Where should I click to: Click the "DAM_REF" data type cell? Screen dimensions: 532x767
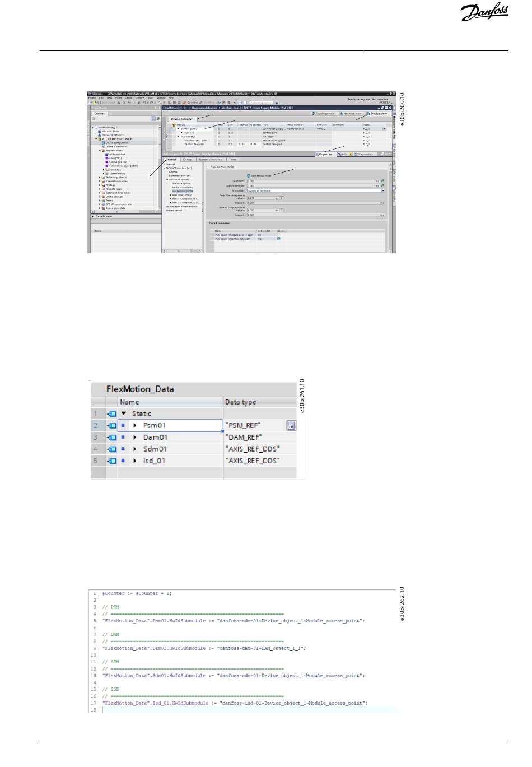click(260, 437)
